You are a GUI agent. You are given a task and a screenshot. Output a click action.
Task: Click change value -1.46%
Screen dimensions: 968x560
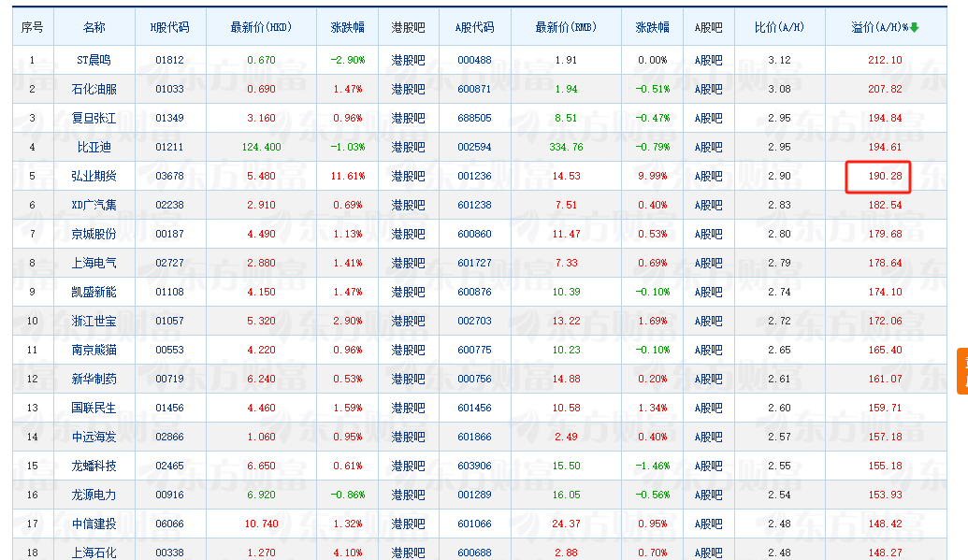pos(653,467)
